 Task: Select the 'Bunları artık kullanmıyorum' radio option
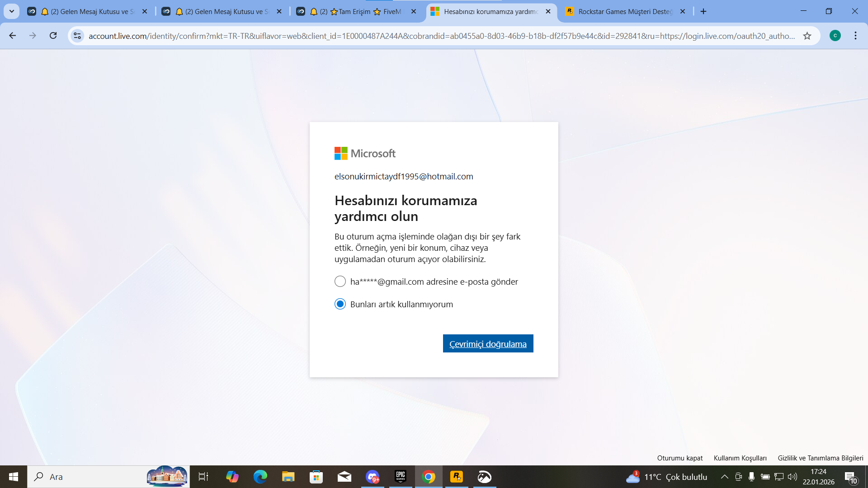340,304
